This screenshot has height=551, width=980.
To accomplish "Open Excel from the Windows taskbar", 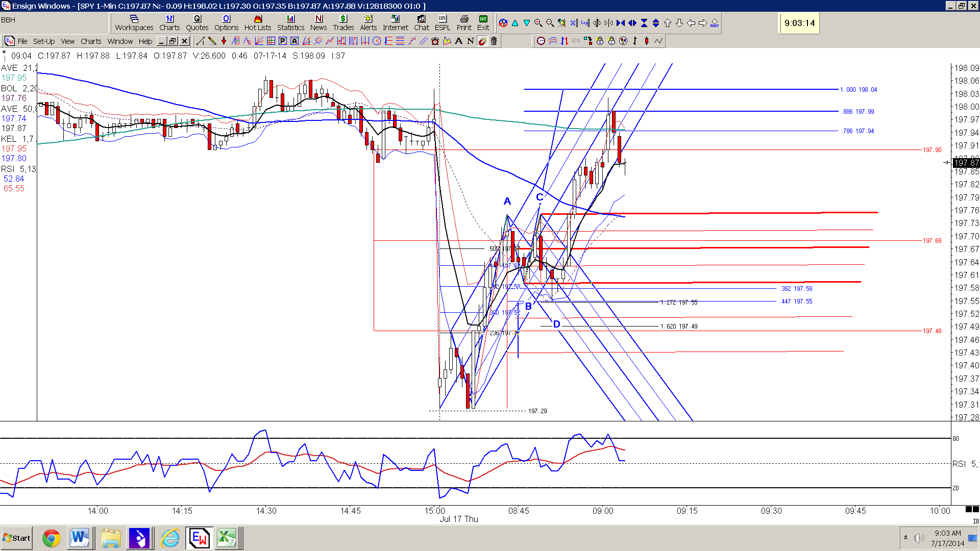I will click(227, 538).
